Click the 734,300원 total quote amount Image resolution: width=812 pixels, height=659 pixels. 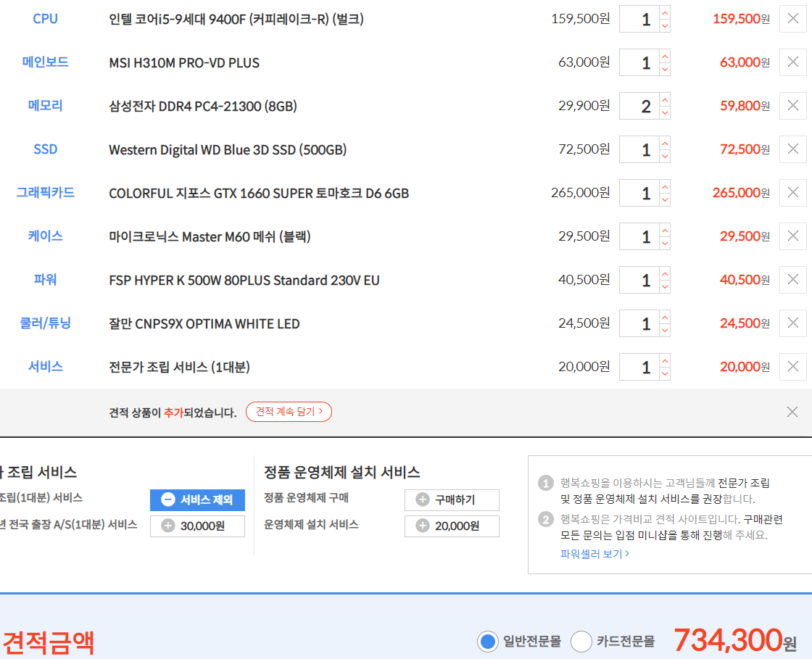pyautogui.click(x=735, y=641)
